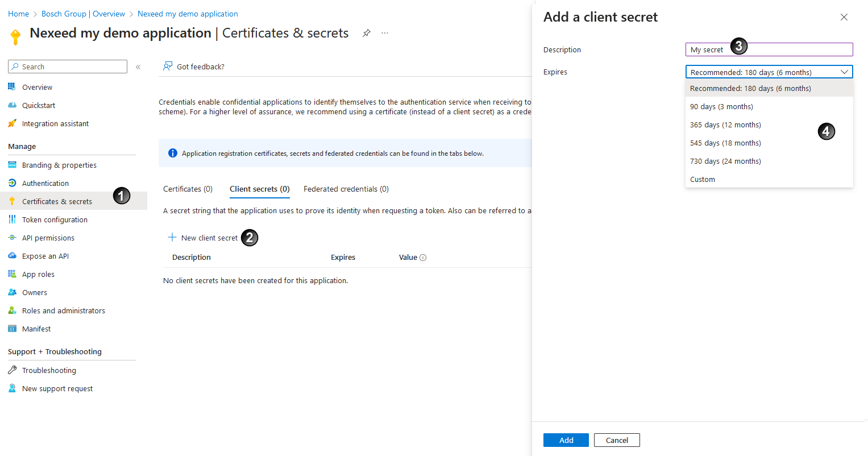The width and height of the screenshot is (868, 456).
Task: Click the info icon next to Value
Action: [424, 257]
